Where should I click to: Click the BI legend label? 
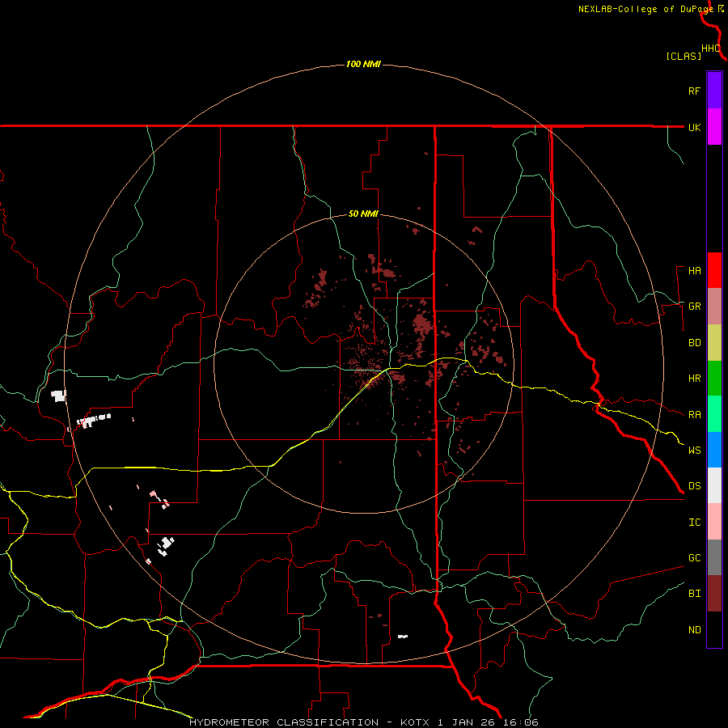694,594
